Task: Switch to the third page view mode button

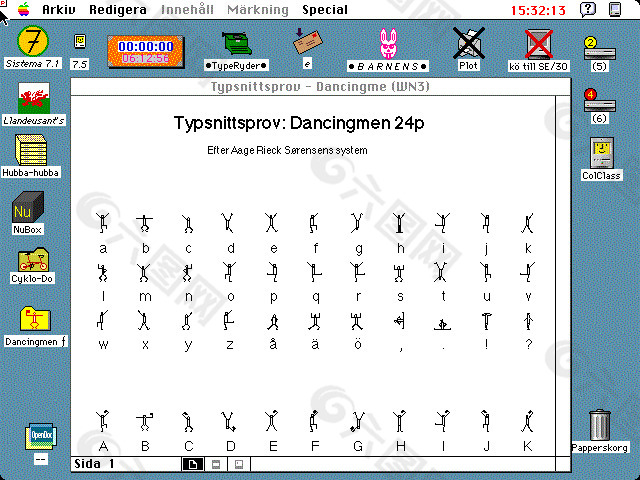Action: [x=237, y=464]
